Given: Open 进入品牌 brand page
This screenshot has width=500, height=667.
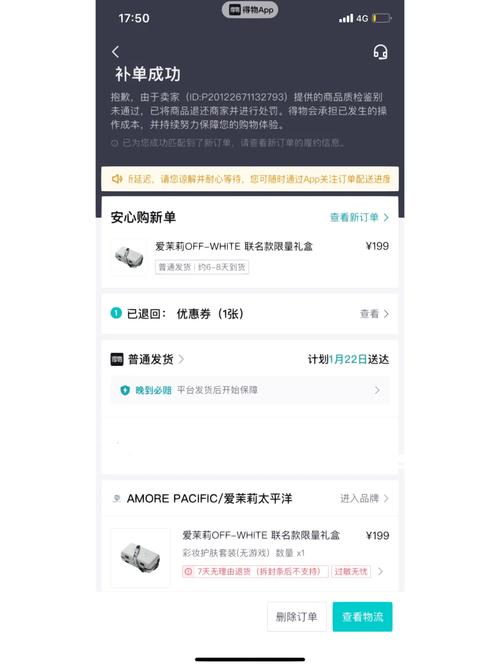Looking at the screenshot, I should coord(364,498).
